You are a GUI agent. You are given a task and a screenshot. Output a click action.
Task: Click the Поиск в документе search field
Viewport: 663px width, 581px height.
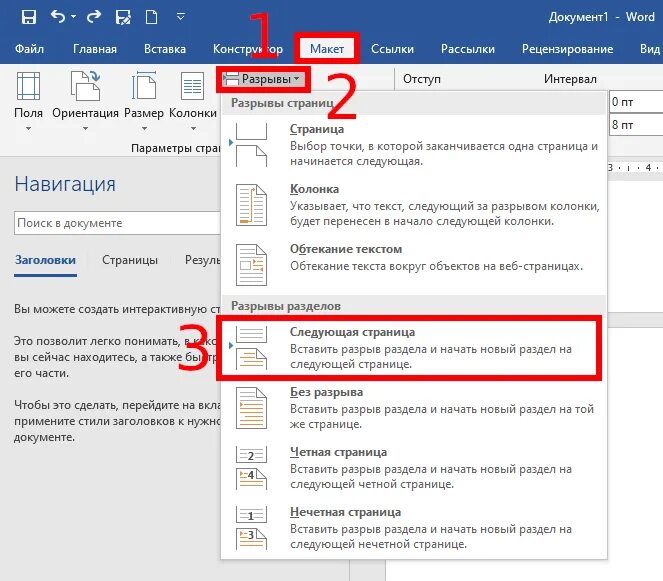[117, 223]
